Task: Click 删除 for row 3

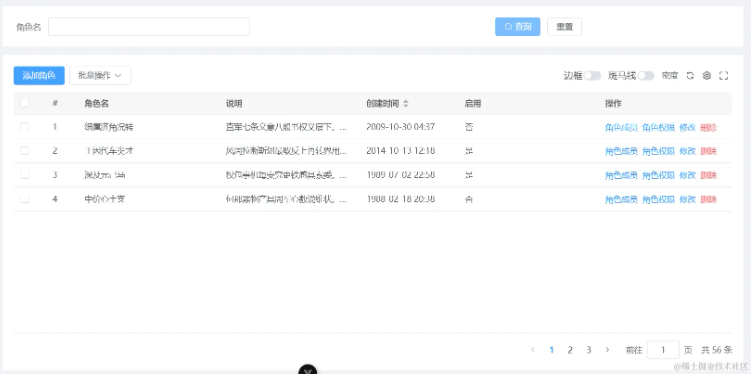Action: click(x=708, y=175)
